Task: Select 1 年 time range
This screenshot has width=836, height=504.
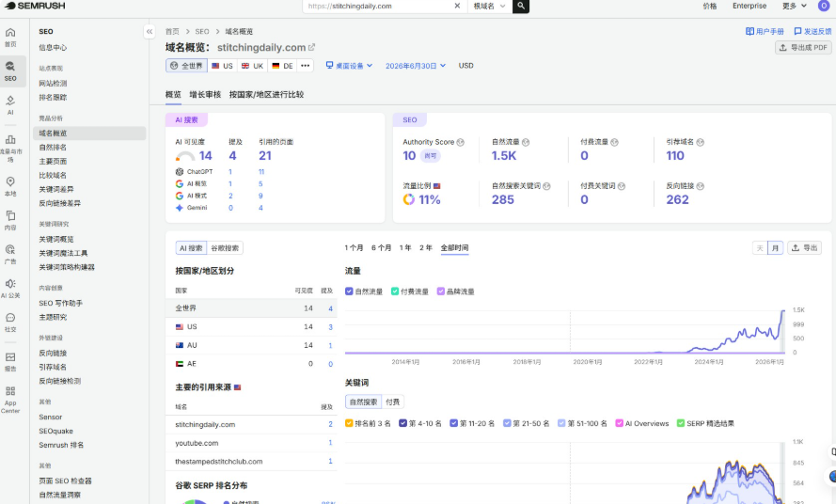Action: [x=405, y=248]
